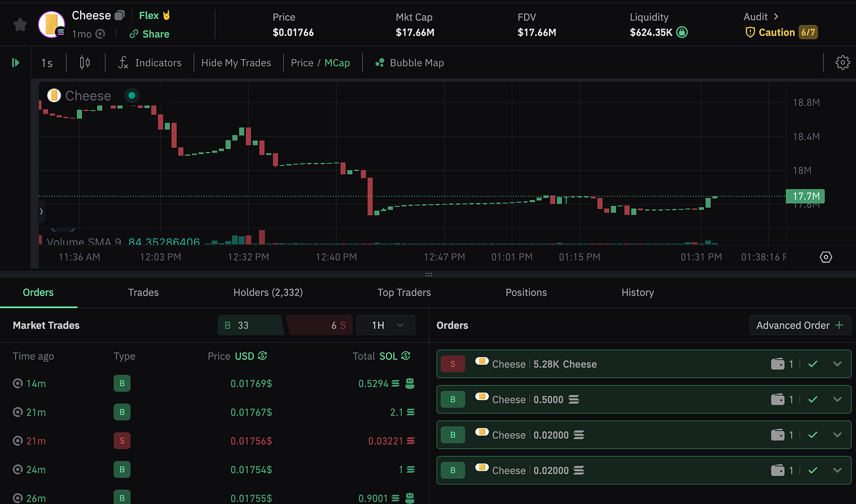
Task: Click bot icon on 0.5294 trade
Action: point(410,383)
